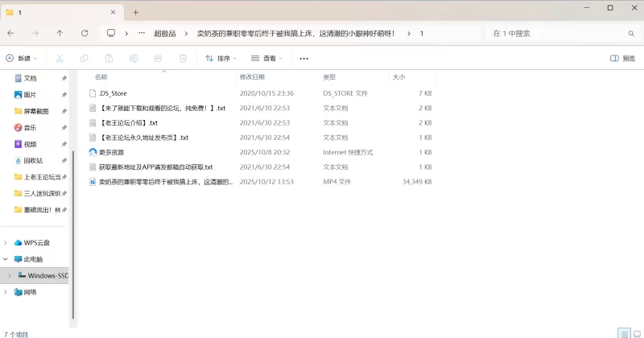The height and width of the screenshot is (338, 644).
Task: Click the Copy icon in toolbar
Action: (85, 58)
